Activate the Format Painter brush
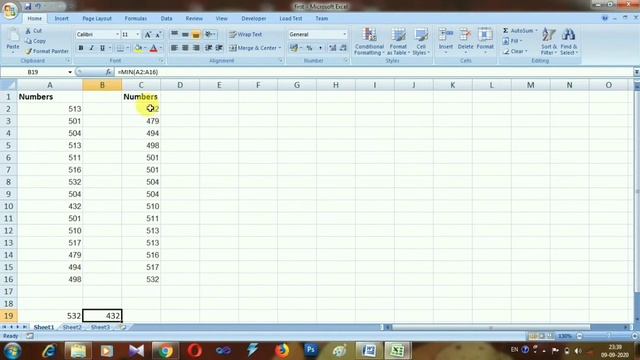The height and width of the screenshot is (360, 640). coord(47,51)
